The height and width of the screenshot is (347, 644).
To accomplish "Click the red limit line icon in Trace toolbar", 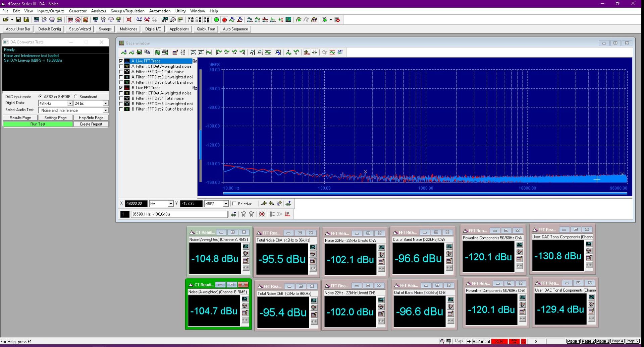I will 332,52.
